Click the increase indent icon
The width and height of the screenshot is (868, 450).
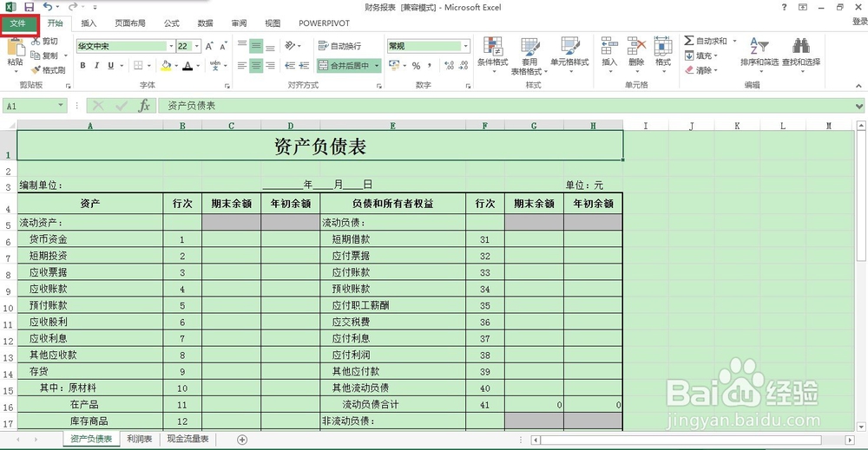[x=304, y=65]
